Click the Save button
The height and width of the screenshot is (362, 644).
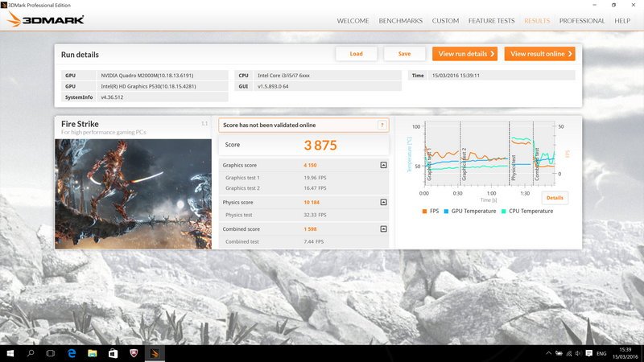coord(404,54)
